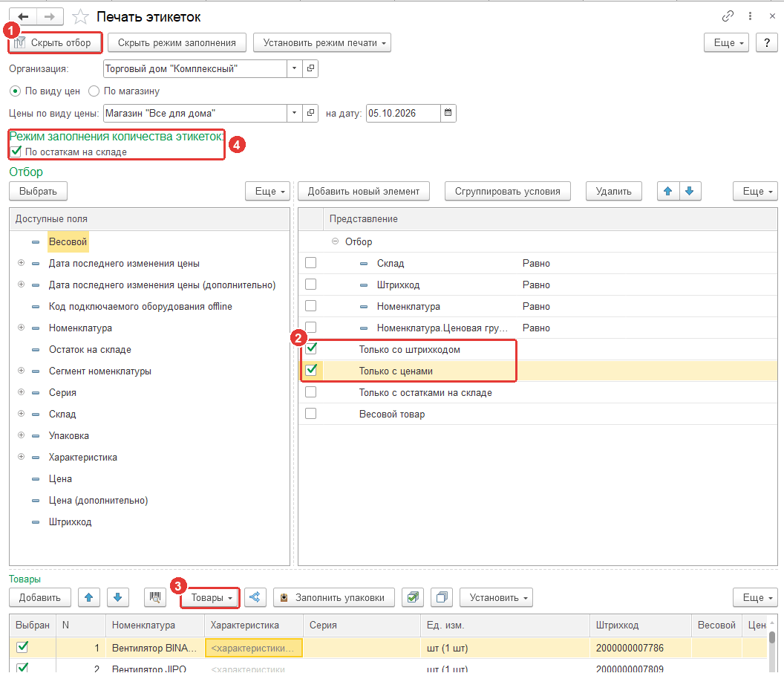This screenshot has width=784, height=676.
Task: Move goods row down in Товары toolbar
Action: coord(118,597)
